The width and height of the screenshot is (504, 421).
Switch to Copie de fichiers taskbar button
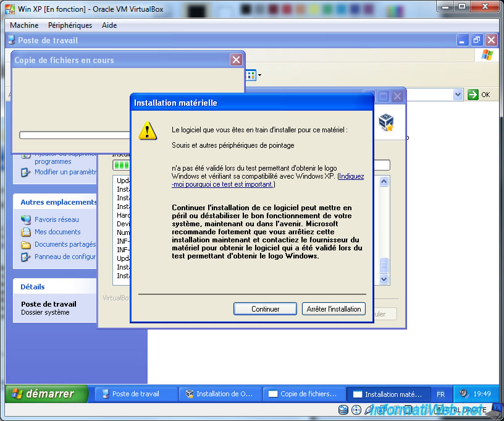[304, 394]
